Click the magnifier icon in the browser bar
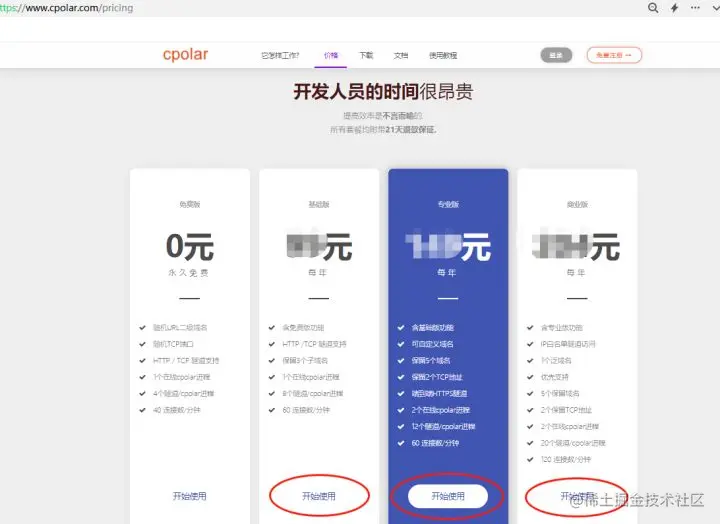Image resolution: width=720 pixels, height=524 pixels. pyautogui.click(x=653, y=8)
